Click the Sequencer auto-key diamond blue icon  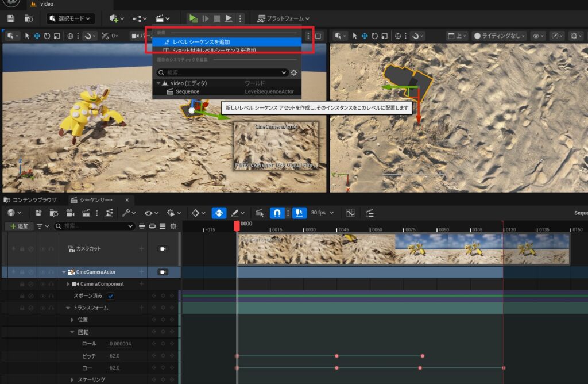(x=219, y=213)
